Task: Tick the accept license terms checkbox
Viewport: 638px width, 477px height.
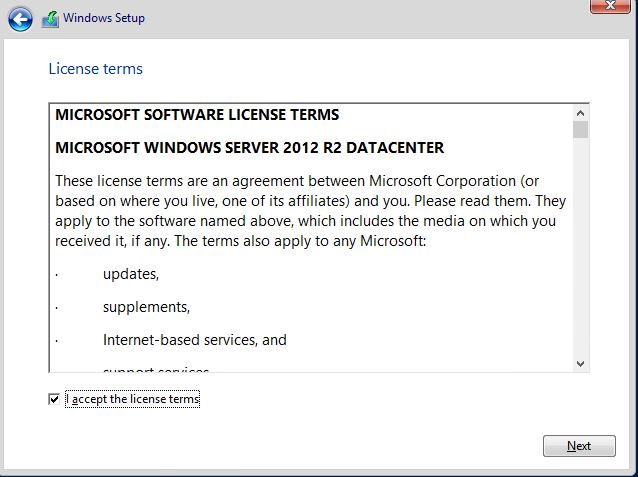Action: pyautogui.click(x=54, y=399)
